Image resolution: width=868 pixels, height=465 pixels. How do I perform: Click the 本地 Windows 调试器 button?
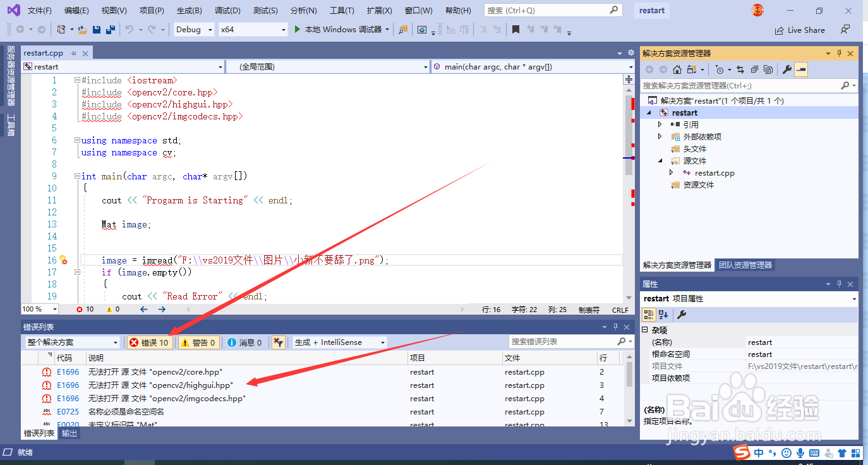tap(342, 29)
